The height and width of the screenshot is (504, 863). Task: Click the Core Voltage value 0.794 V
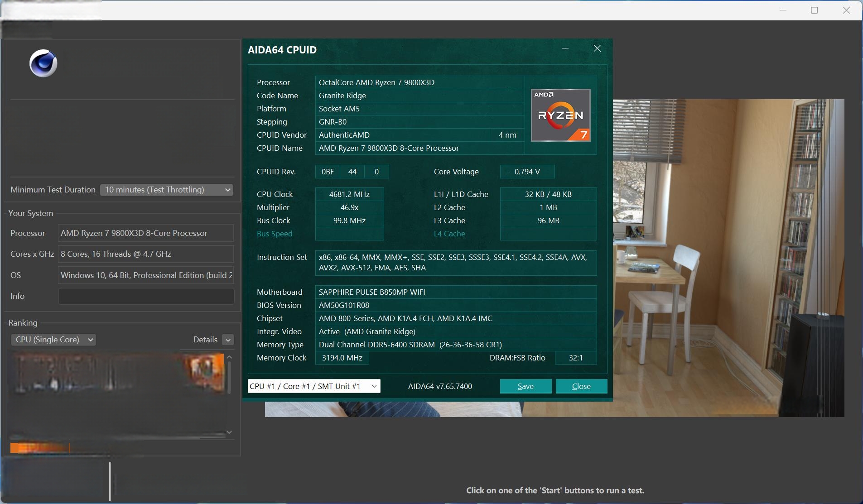point(527,172)
